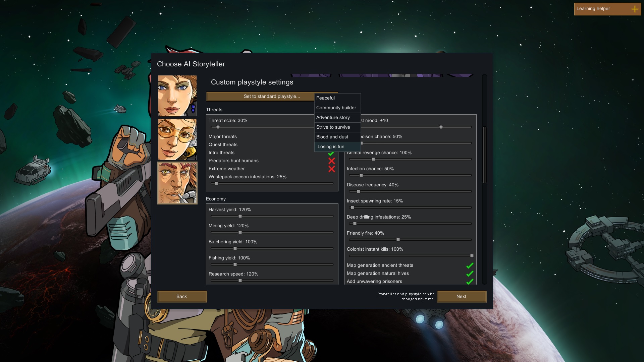Click the Threats section heading

214,110
